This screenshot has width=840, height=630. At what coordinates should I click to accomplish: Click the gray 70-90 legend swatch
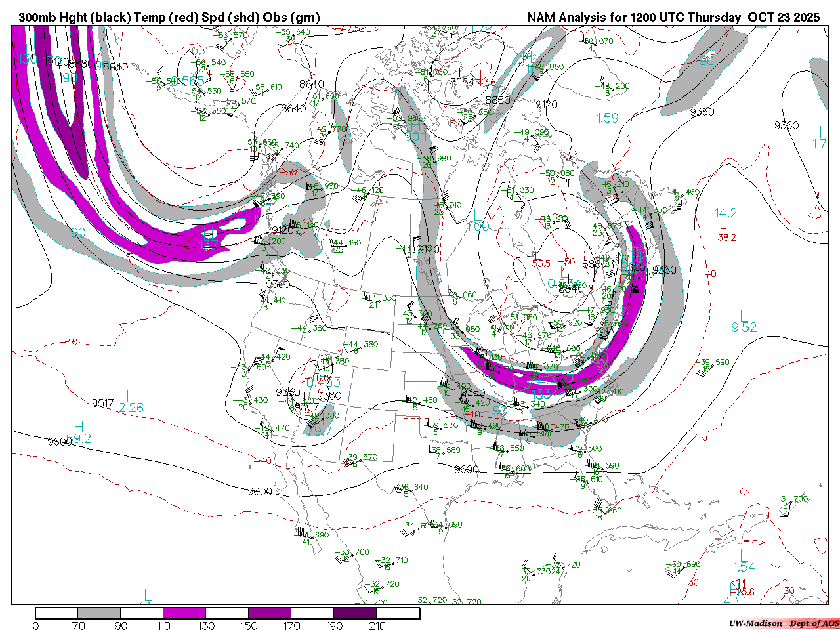point(99,613)
